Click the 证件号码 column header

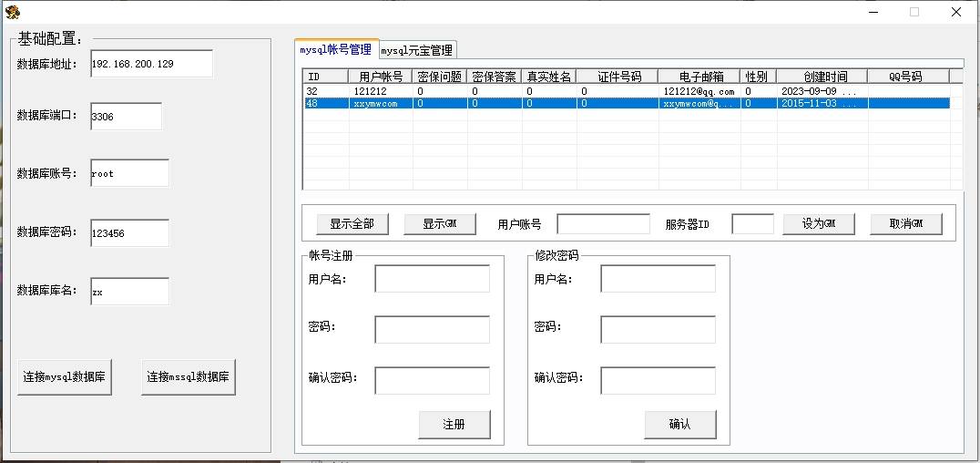[x=618, y=77]
